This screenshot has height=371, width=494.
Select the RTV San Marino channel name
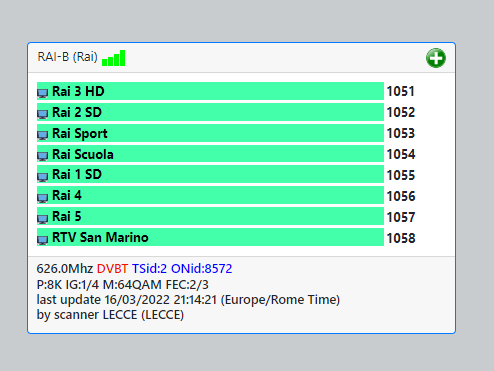coord(100,237)
